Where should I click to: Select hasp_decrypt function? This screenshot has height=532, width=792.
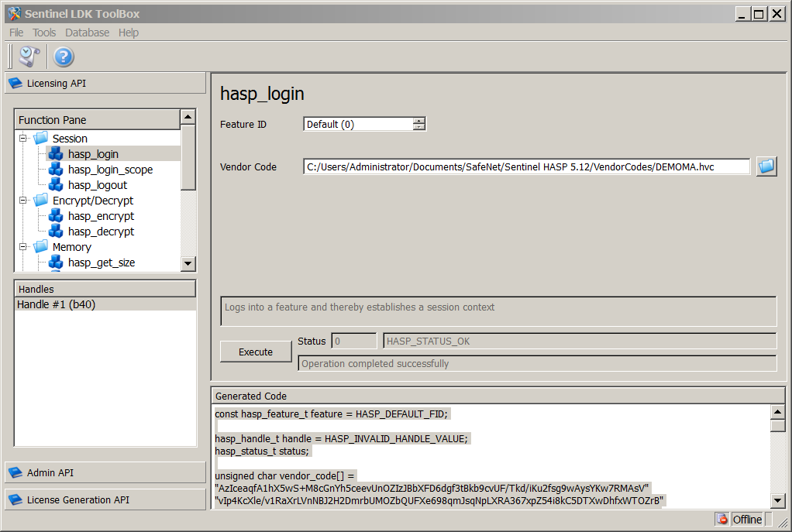[x=101, y=232]
